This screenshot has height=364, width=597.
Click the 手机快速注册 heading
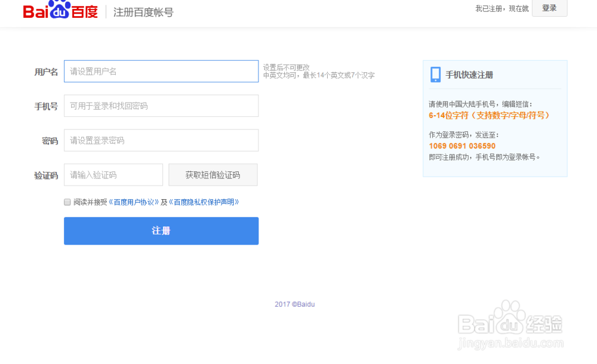(x=469, y=75)
